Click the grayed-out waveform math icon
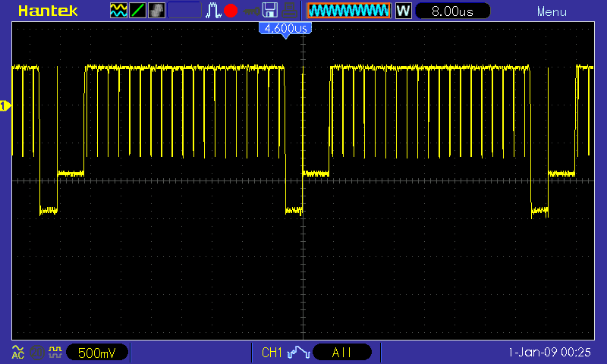Image resolution: width=607 pixels, height=364 pixels. [156, 11]
